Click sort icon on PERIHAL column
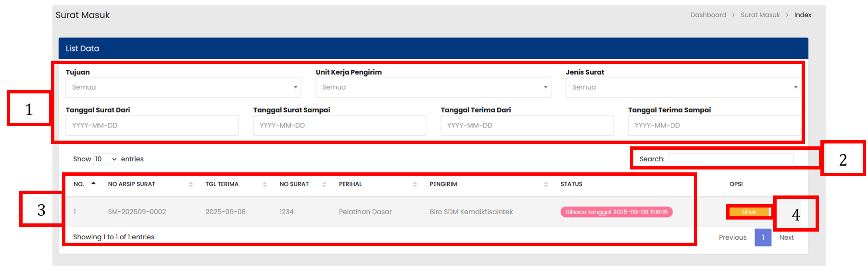This screenshot has height=273, width=868. tap(415, 184)
